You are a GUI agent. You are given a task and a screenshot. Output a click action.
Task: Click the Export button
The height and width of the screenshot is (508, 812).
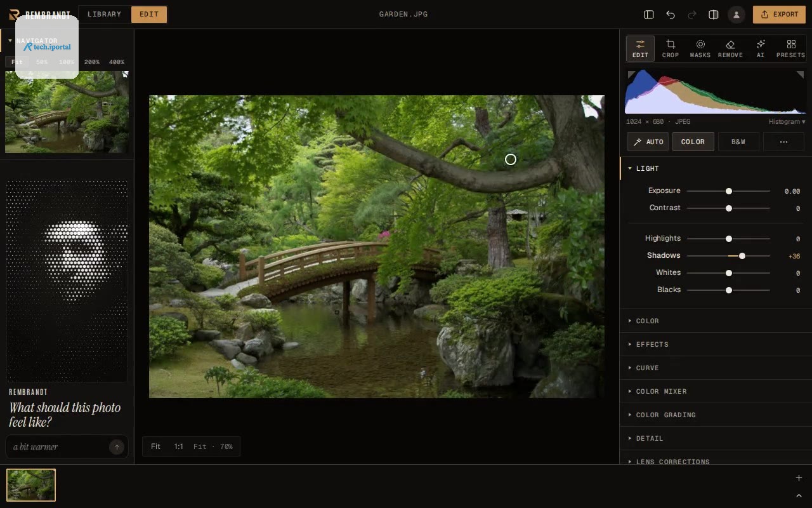click(779, 14)
